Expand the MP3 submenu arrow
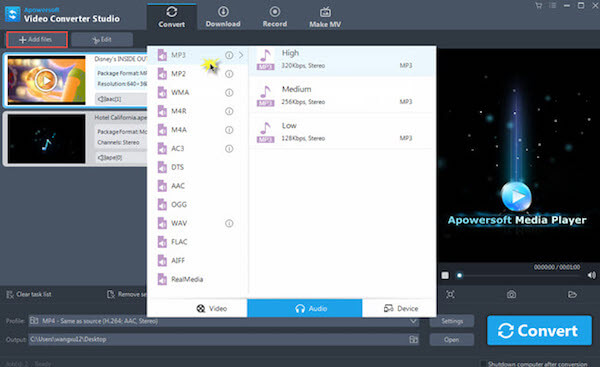The height and width of the screenshot is (367, 600). point(241,55)
